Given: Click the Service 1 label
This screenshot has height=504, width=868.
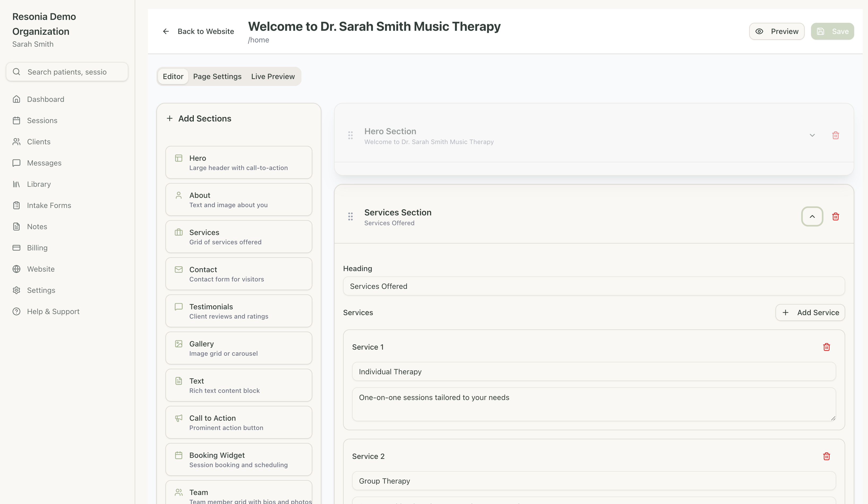Looking at the screenshot, I should [x=368, y=347].
